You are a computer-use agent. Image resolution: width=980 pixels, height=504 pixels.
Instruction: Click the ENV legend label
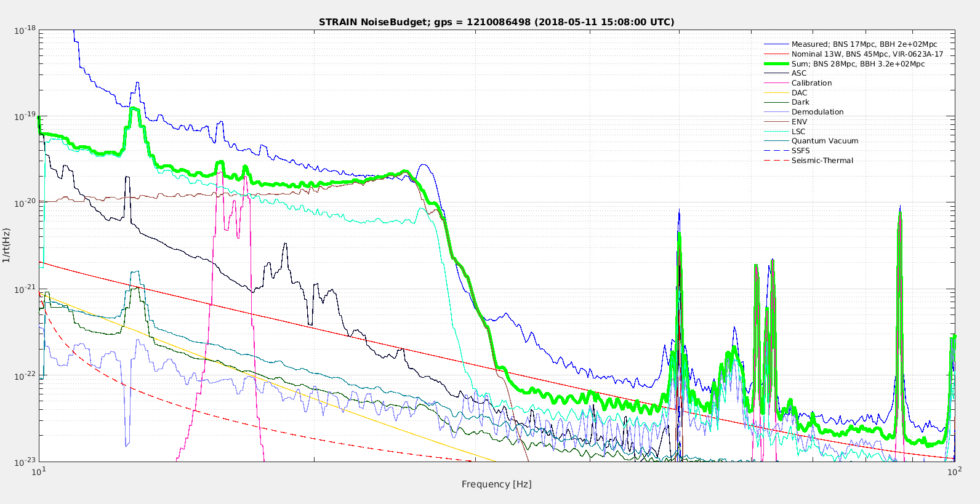coord(799,122)
